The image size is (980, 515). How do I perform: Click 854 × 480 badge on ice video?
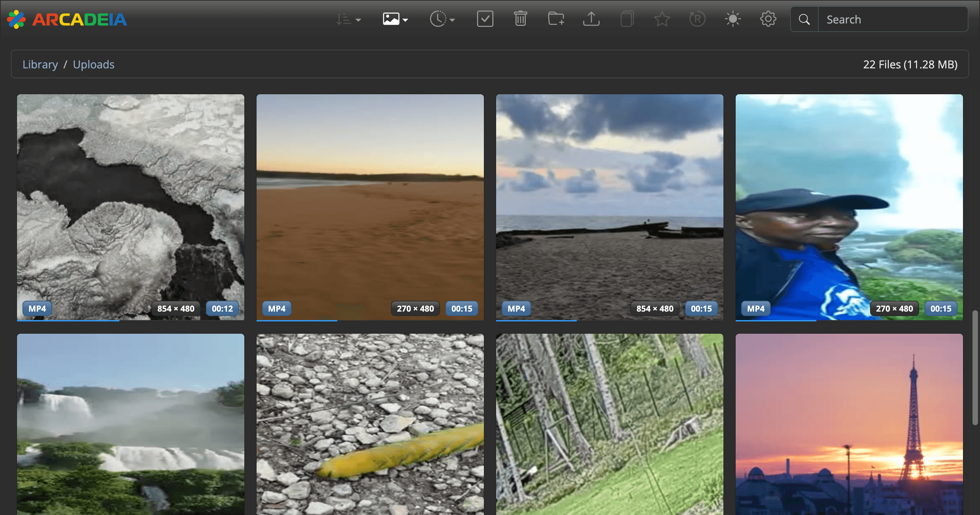tap(176, 309)
